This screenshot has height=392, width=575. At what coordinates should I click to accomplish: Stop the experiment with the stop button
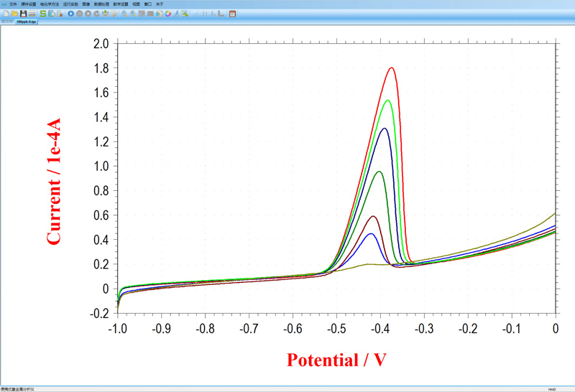(88, 14)
